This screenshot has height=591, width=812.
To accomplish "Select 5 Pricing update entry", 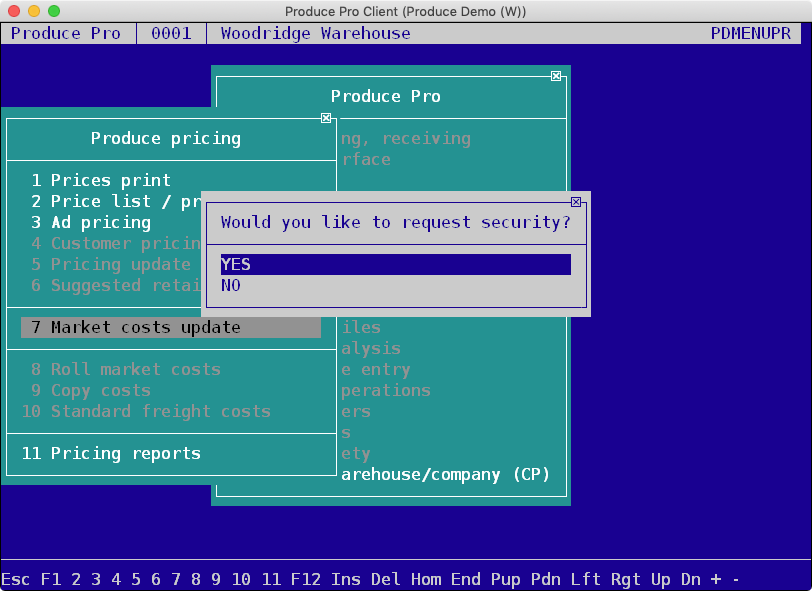I will coord(111,264).
